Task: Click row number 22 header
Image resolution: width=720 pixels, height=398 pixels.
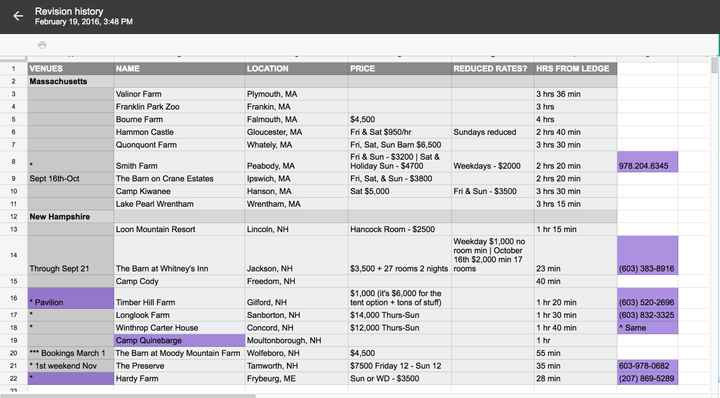Action: point(13,379)
